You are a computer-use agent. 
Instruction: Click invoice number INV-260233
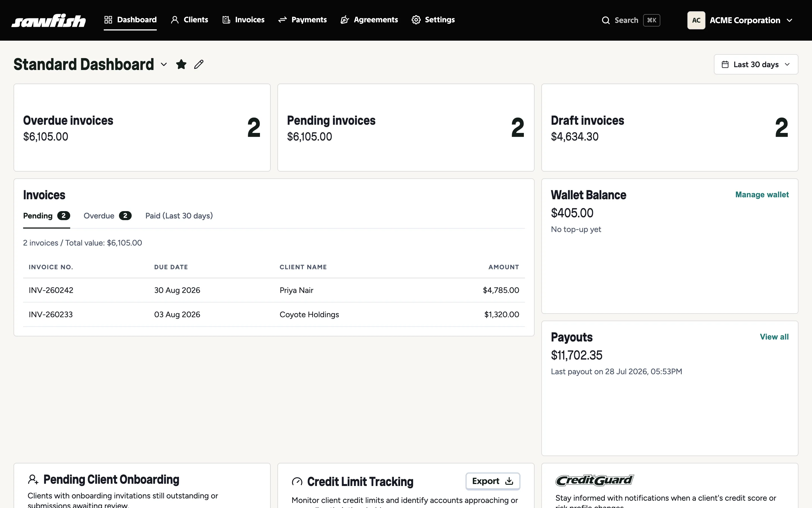51,314
